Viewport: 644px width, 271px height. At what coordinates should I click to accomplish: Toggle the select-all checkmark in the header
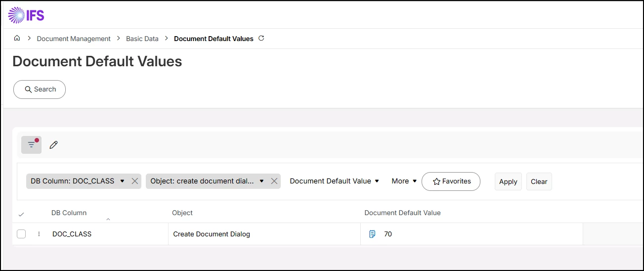[x=21, y=214]
